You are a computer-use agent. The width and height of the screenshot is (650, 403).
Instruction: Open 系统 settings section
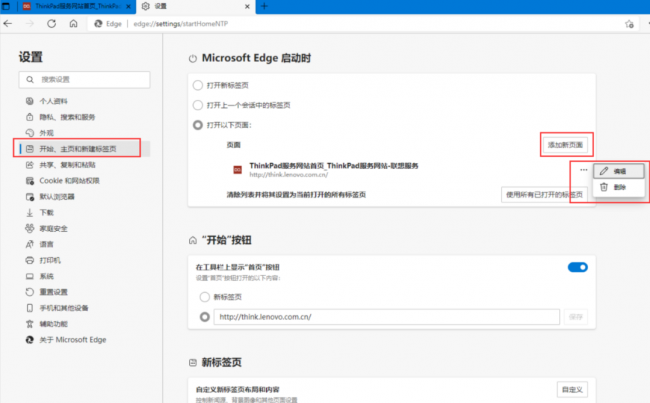(x=39, y=276)
